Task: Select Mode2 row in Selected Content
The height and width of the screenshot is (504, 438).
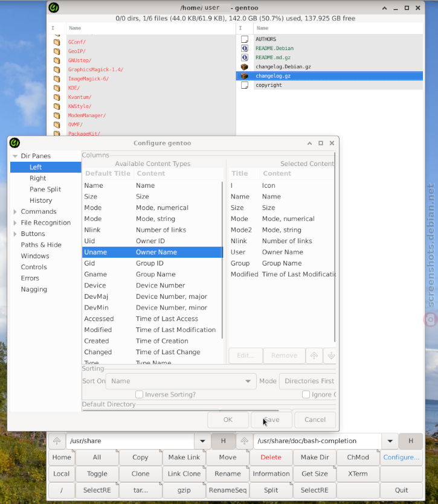Action: [x=282, y=230]
